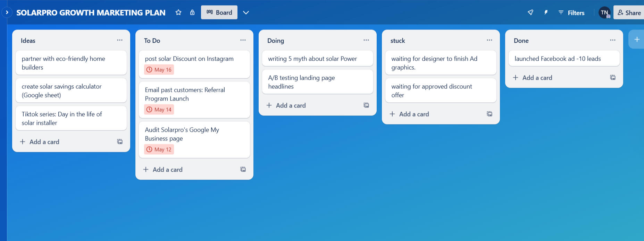
Task: Open board visibility lock icon
Action: [192, 12]
